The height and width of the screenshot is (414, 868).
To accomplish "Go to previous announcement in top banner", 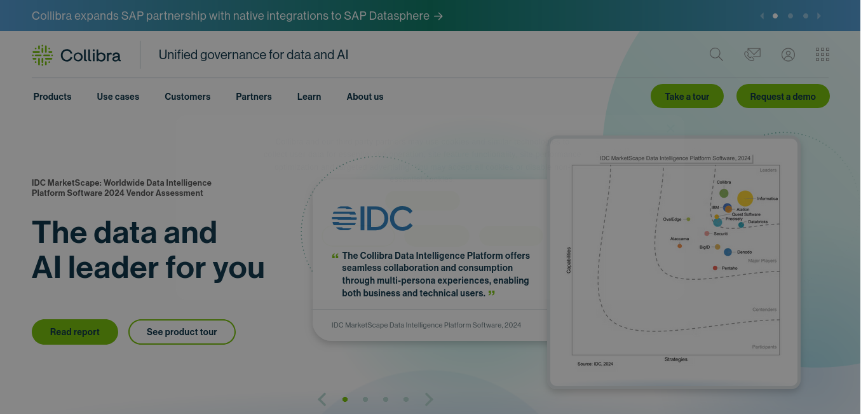I will tap(762, 16).
